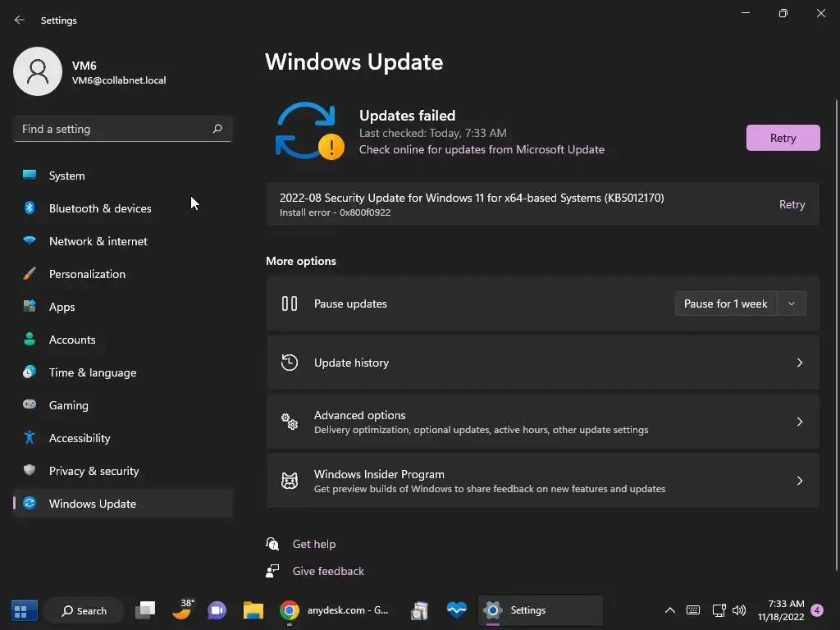
Task: Click the Windows Update sidebar sync icon
Action: click(30, 503)
